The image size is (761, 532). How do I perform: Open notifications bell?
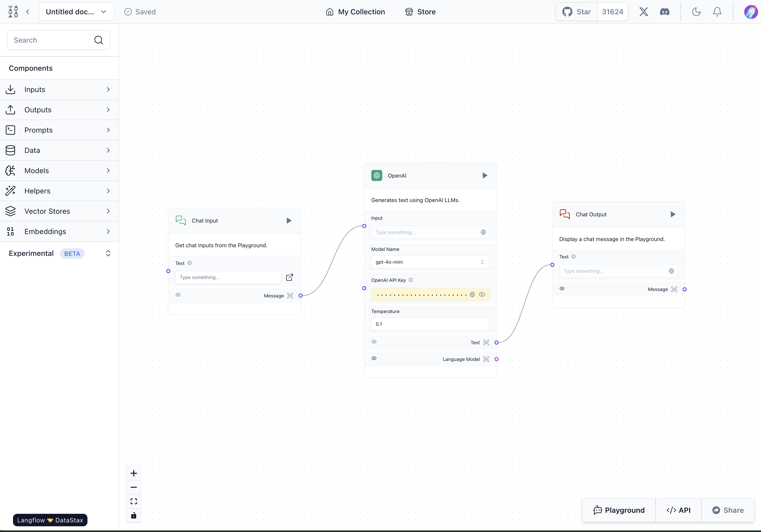717,12
